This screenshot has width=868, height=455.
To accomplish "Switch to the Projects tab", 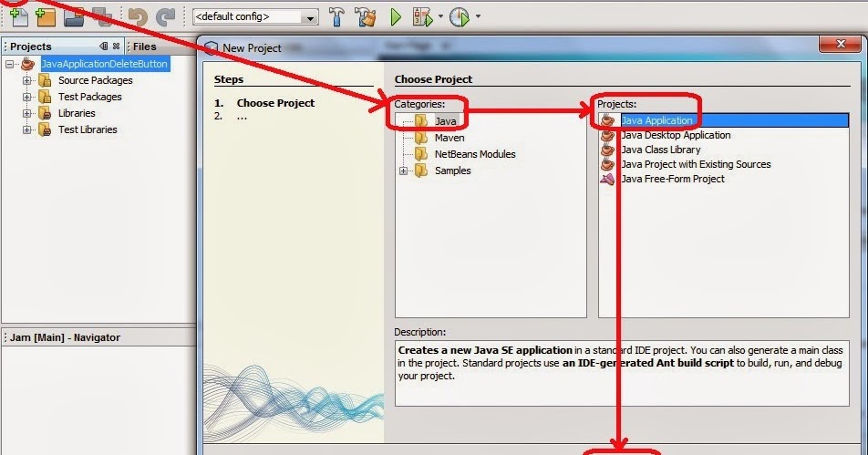I will click(30, 47).
